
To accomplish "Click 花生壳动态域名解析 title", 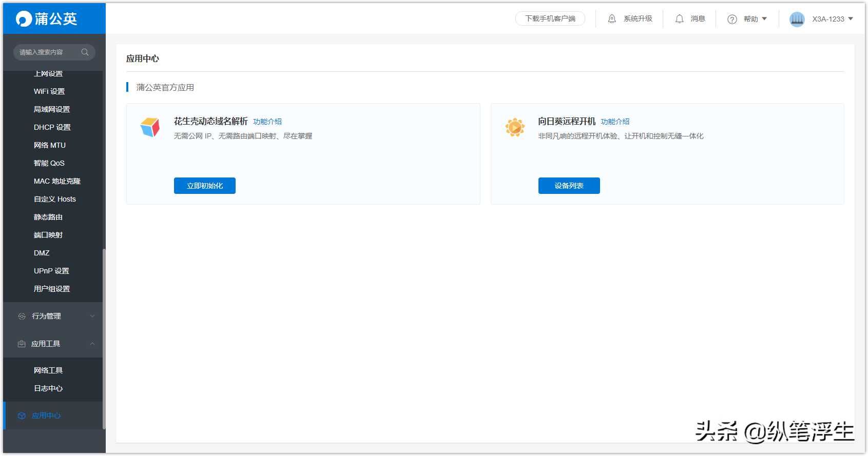I will 211,121.
